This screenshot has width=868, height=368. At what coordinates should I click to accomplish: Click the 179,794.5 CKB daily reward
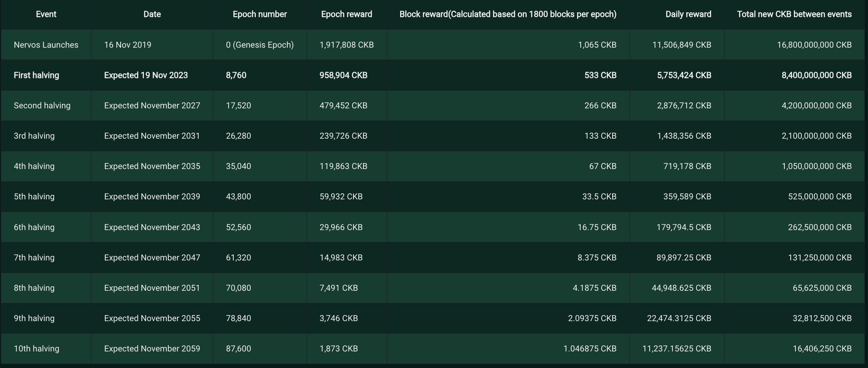pos(684,227)
